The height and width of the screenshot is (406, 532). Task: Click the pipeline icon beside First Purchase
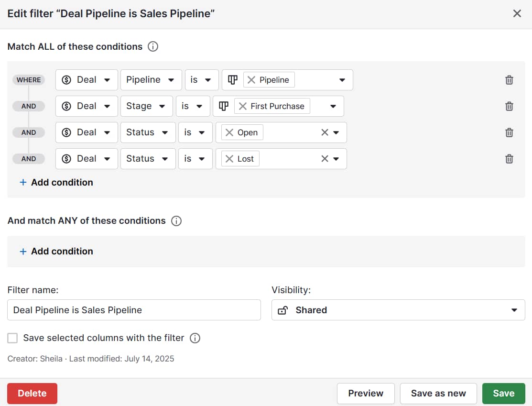(224, 106)
